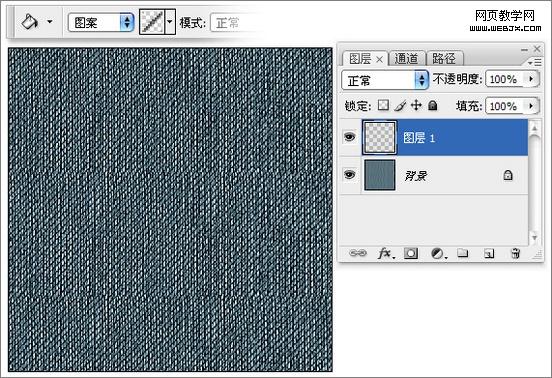Switch to the 路径 tab
This screenshot has height=378, width=552.
(444, 58)
